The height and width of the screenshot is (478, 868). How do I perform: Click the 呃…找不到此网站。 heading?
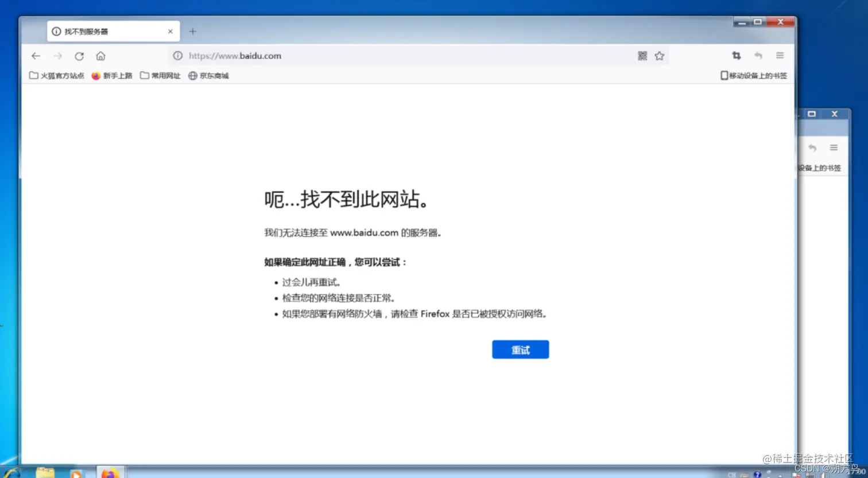[x=347, y=199]
